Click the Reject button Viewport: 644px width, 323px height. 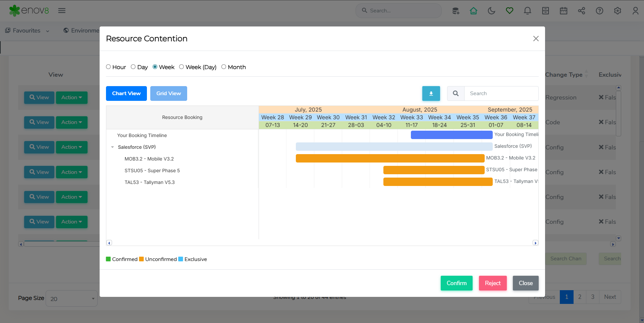pyautogui.click(x=492, y=283)
